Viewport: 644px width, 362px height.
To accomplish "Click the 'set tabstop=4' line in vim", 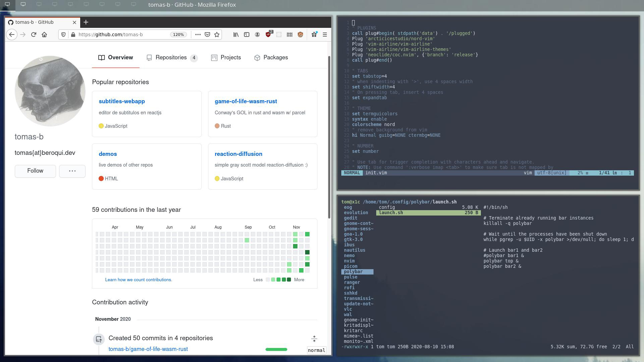I will pyautogui.click(x=369, y=76).
